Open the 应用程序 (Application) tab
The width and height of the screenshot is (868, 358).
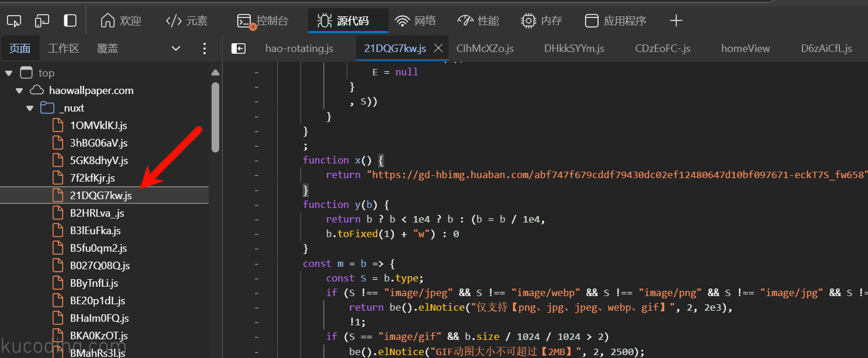pyautogui.click(x=615, y=21)
